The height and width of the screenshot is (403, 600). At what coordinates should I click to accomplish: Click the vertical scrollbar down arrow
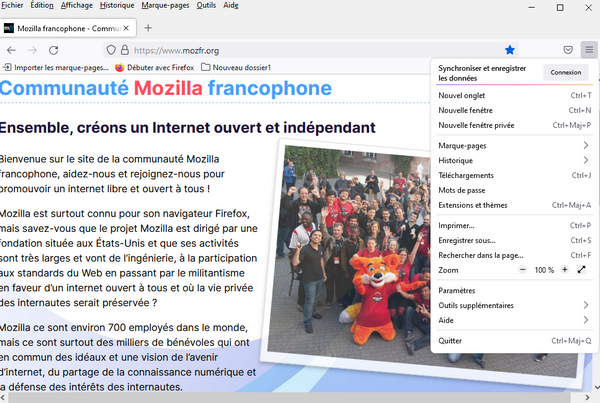[x=596, y=387]
